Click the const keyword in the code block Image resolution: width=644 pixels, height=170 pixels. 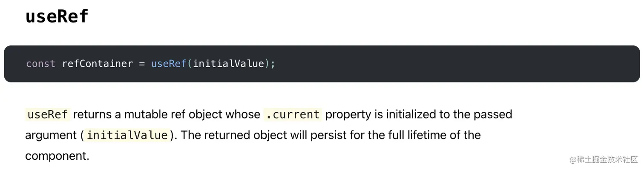[x=41, y=64]
